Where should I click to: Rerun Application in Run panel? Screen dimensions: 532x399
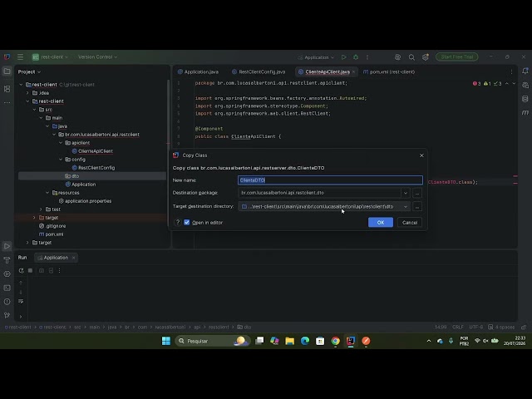pyautogui.click(x=21, y=270)
